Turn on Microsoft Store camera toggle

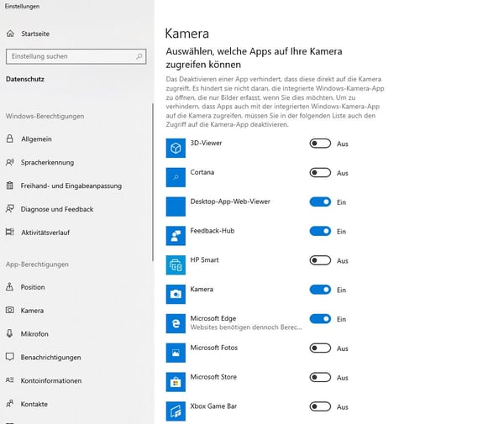tap(320, 377)
